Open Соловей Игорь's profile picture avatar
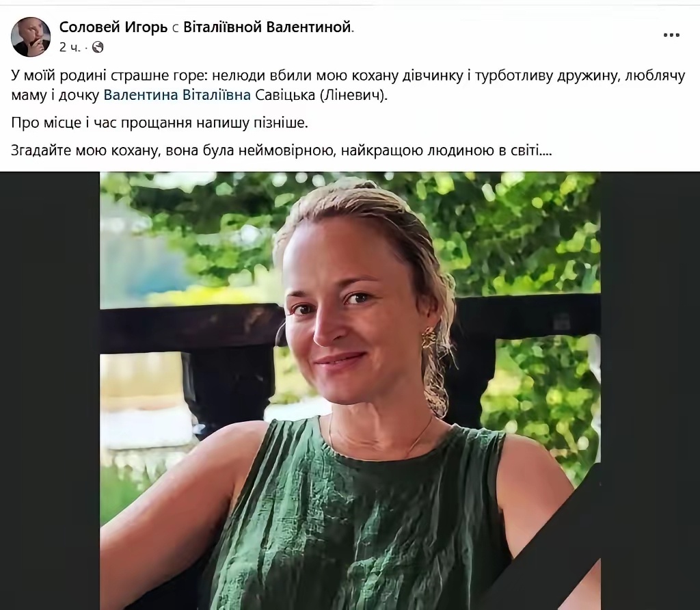The width and height of the screenshot is (700, 610). coord(30,37)
